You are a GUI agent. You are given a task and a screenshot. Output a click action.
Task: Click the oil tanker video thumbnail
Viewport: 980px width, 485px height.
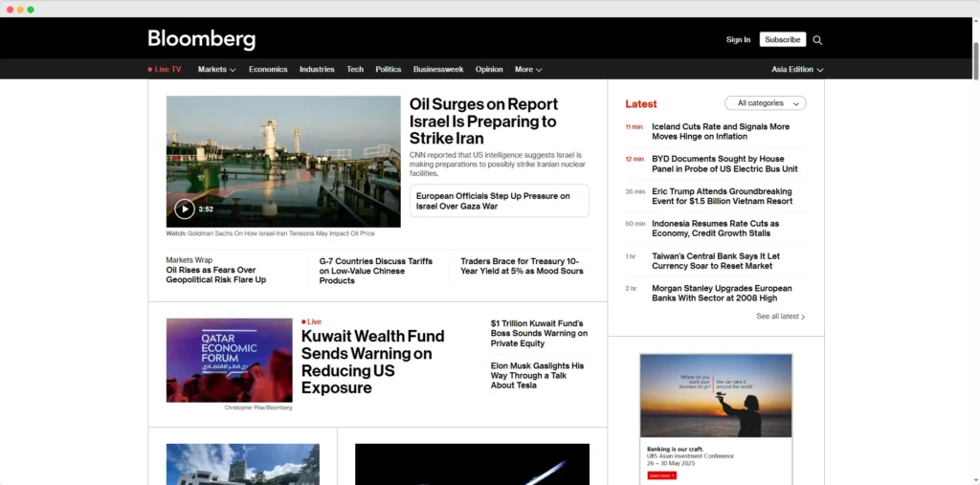pyautogui.click(x=283, y=162)
